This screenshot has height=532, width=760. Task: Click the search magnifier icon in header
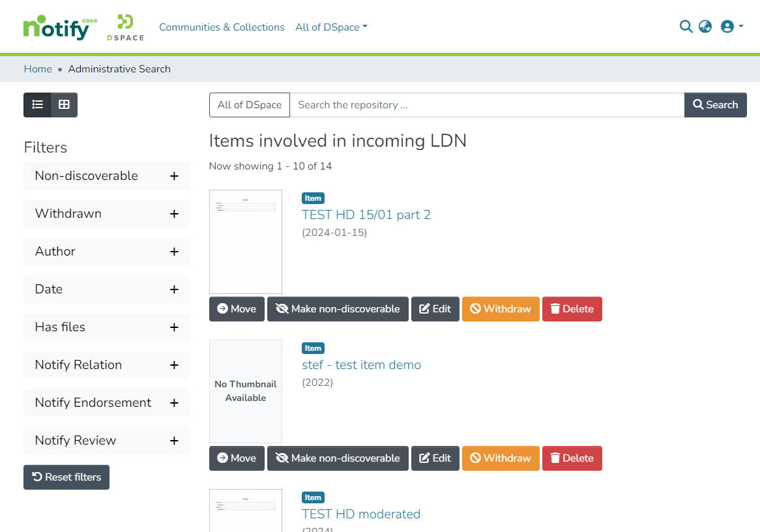click(686, 27)
